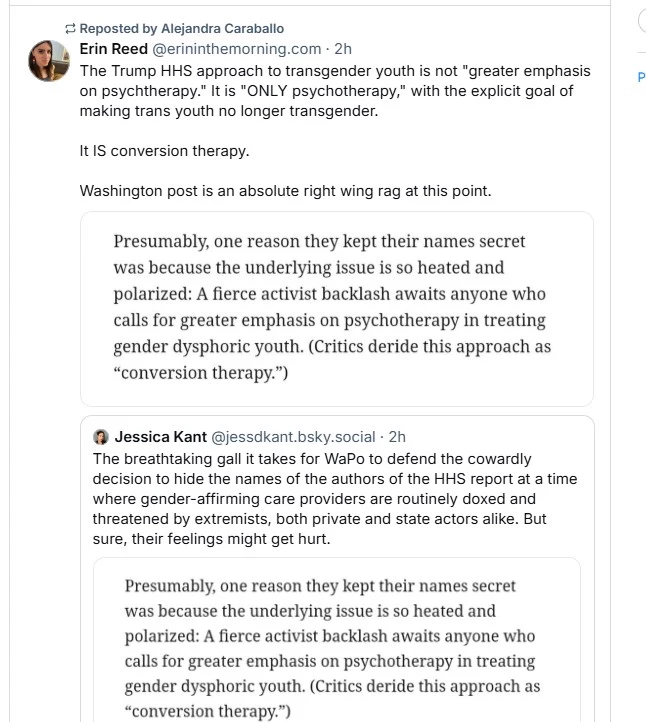Click the line "It IS conversion therapy."
This screenshot has height=722, width=646.
pos(164,151)
